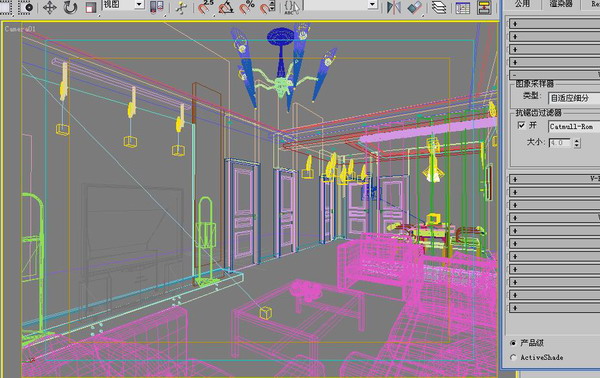600x378 pixels.
Task: Uncheck the 开 antialiasing filter checkbox
Action: [x=521, y=125]
